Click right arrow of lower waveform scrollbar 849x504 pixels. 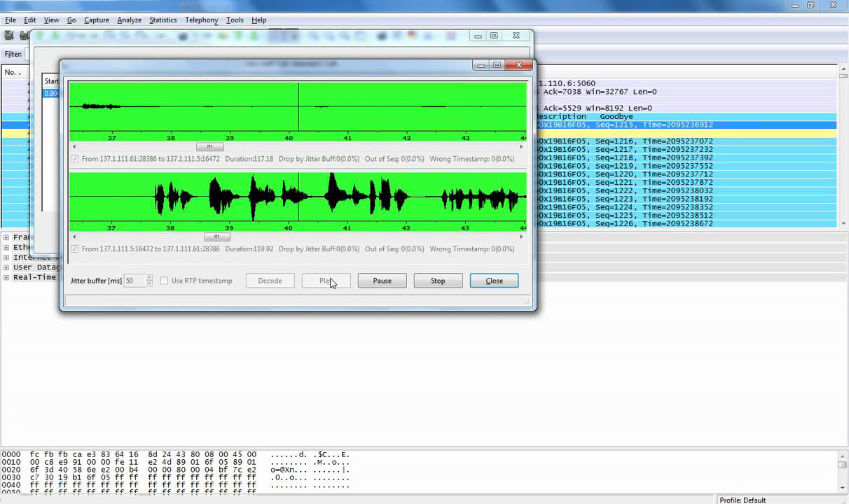click(520, 237)
